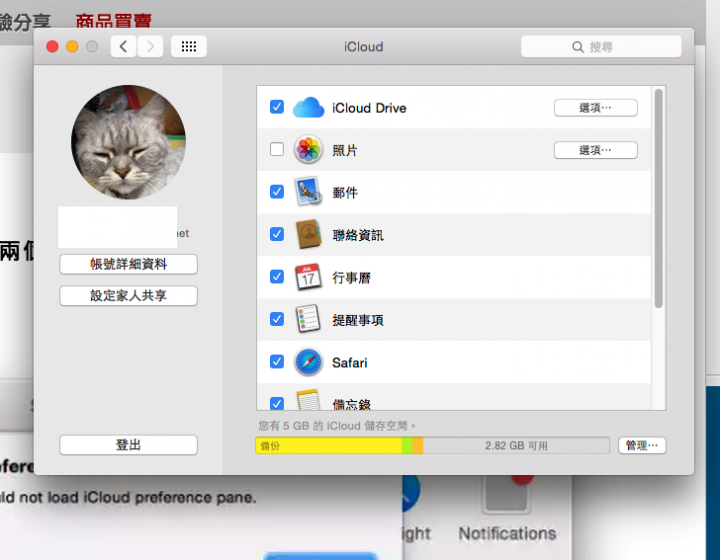Image resolution: width=720 pixels, height=560 pixels.
Task: Click the 管理 storage button
Action: click(642, 445)
